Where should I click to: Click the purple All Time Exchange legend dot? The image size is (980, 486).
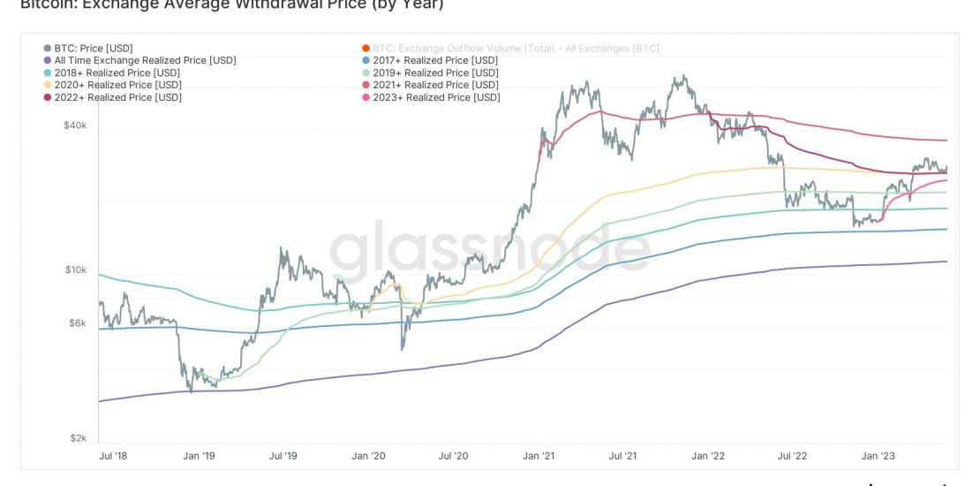(47, 60)
